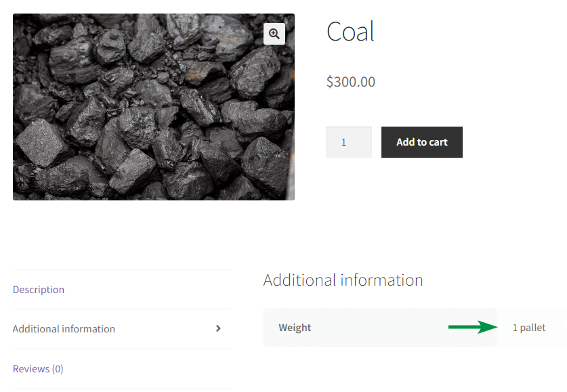Click the number 1 in quantity box
Image resolution: width=567 pixels, height=392 pixels.
pyautogui.click(x=344, y=142)
